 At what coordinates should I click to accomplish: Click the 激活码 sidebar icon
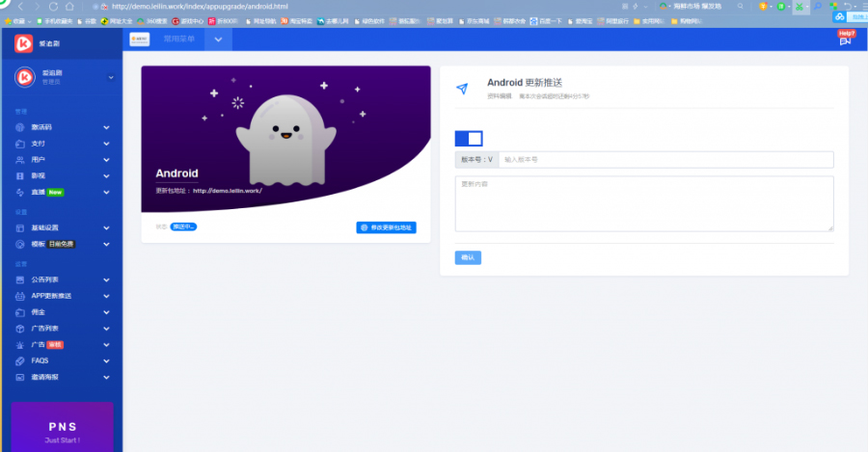point(20,127)
